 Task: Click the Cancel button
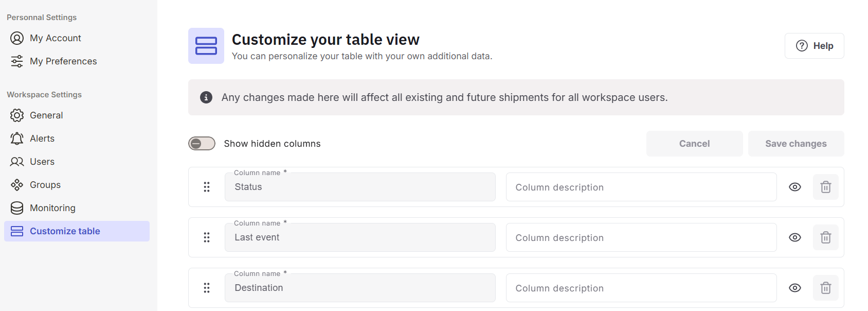coord(694,144)
